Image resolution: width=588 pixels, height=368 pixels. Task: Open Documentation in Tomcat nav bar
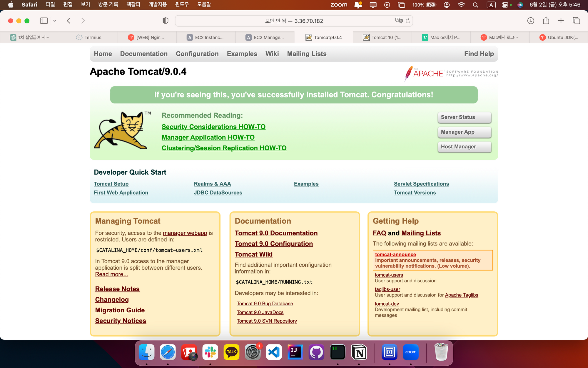144,54
